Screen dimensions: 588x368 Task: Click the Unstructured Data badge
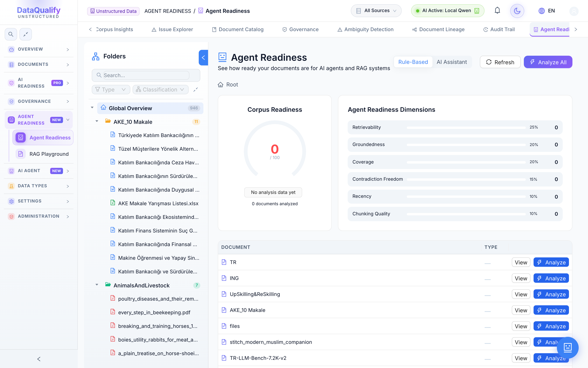(x=113, y=11)
